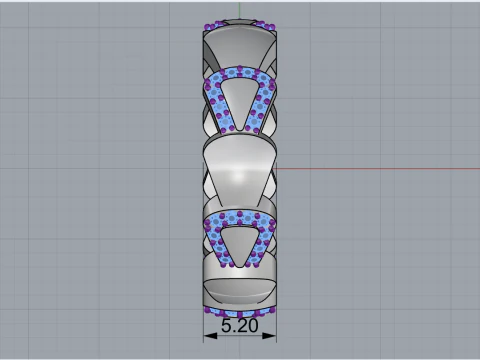
Task: Select the gem row at the ring's bottom edge
Action: 240,312
